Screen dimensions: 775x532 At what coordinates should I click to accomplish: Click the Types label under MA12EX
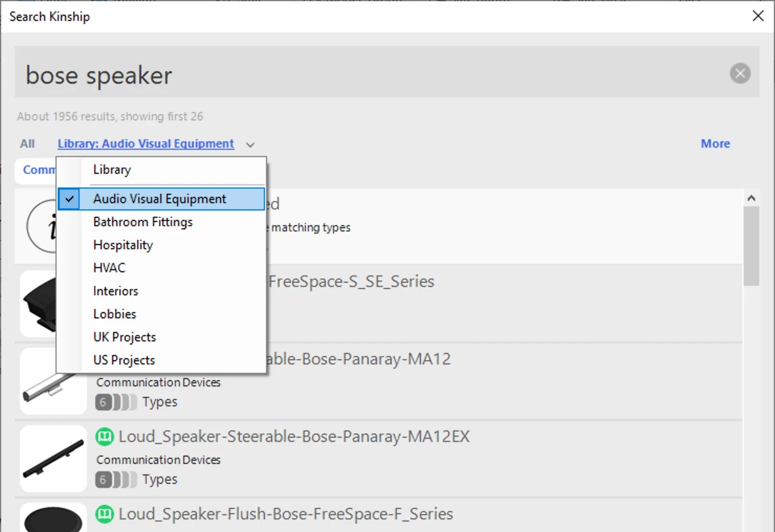pos(160,479)
